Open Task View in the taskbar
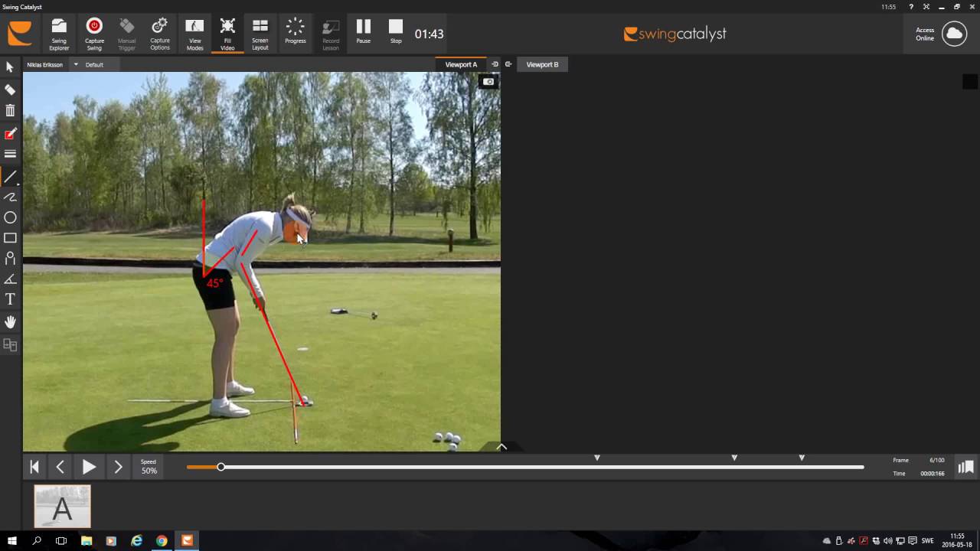The image size is (980, 551). tap(61, 540)
